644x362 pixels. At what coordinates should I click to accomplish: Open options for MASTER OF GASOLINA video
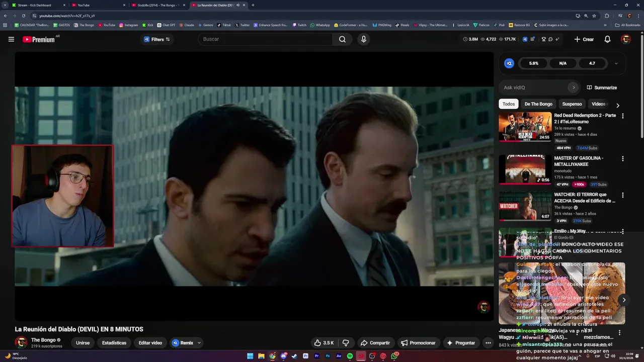click(623, 159)
